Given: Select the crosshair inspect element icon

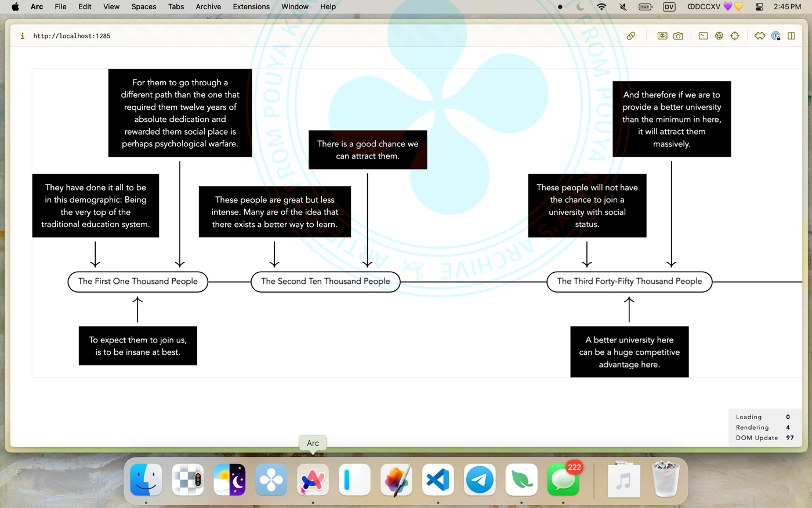Looking at the screenshot, I should (735, 36).
